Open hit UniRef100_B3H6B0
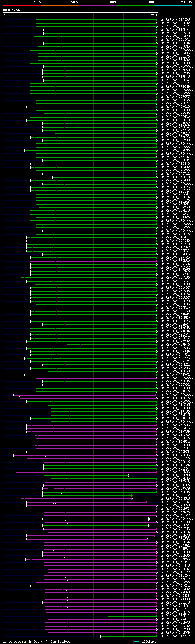 tap(175, 23)
